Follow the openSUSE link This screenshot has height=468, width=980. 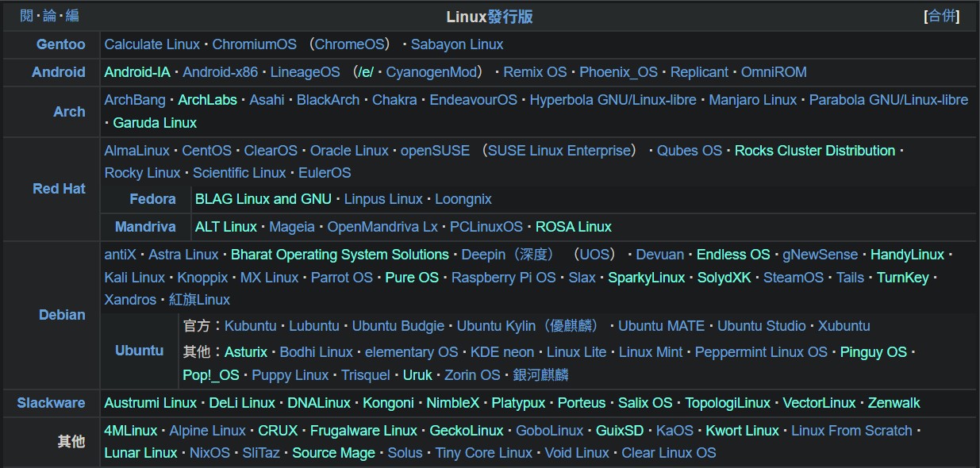click(435, 151)
